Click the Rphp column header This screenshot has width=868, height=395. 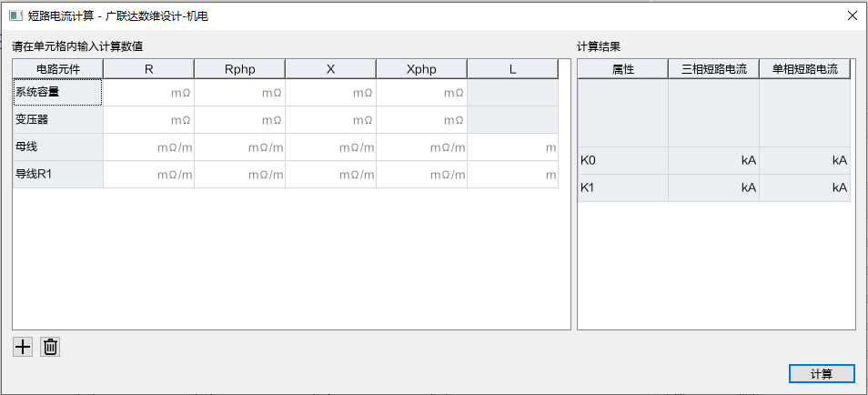click(x=239, y=69)
